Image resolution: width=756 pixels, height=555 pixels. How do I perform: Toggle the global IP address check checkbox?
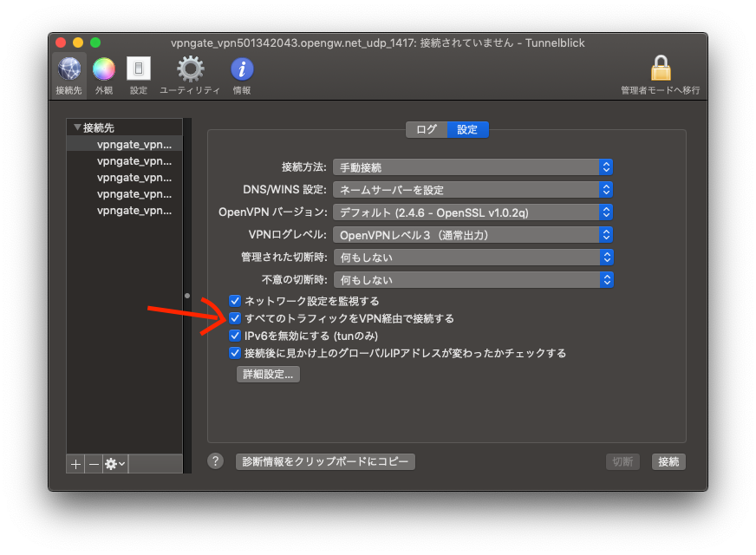tap(235, 353)
